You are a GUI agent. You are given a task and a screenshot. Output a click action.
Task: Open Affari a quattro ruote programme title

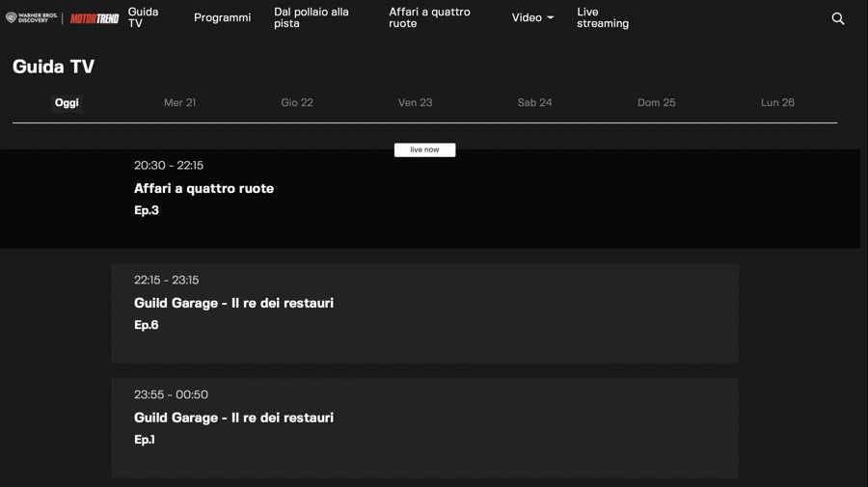(x=203, y=189)
